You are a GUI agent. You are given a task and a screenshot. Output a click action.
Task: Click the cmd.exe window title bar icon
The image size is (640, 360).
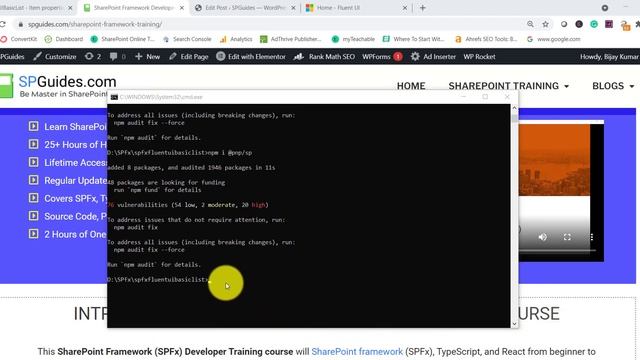pyautogui.click(x=114, y=97)
